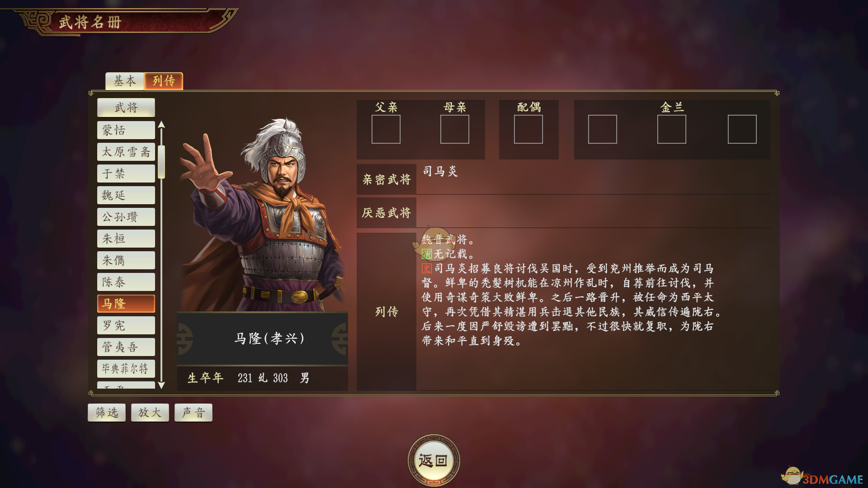Click the first 金兰 sworn-sibling slot
This screenshot has width=868, height=488.
pos(602,129)
